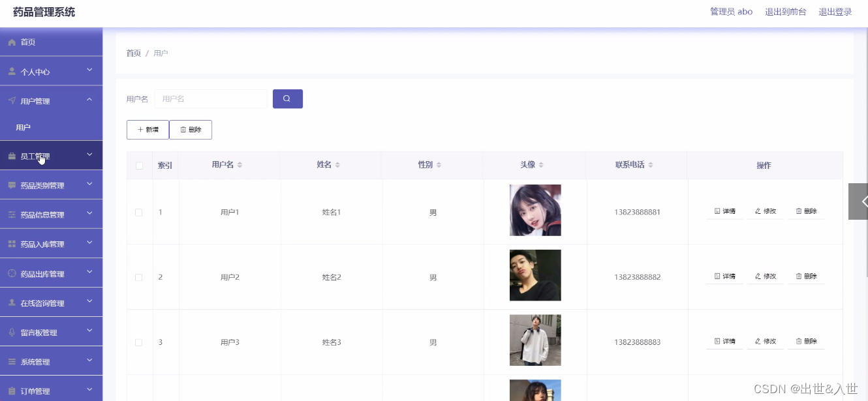Check the checkbox for row 用户3
Image resolution: width=868 pixels, height=401 pixels.
tap(139, 342)
